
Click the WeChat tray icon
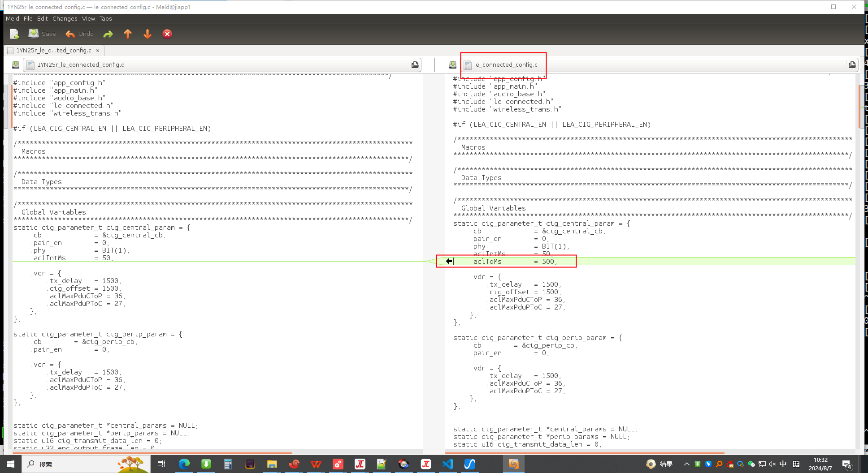point(751,464)
